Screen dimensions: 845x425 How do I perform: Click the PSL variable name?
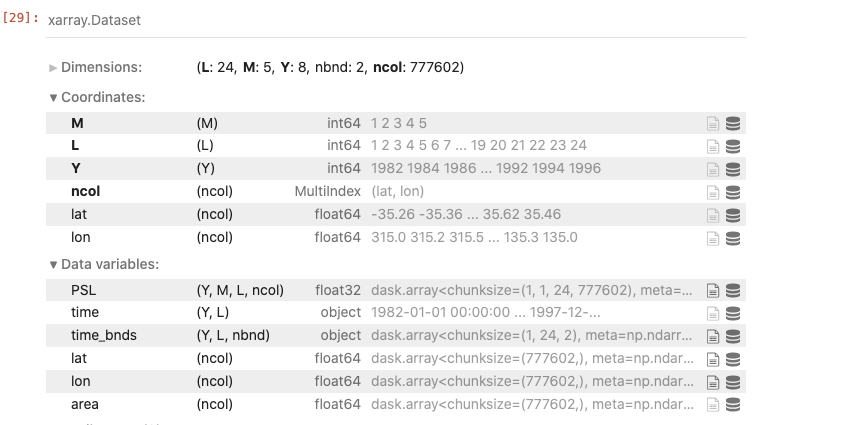(x=84, y=290)
